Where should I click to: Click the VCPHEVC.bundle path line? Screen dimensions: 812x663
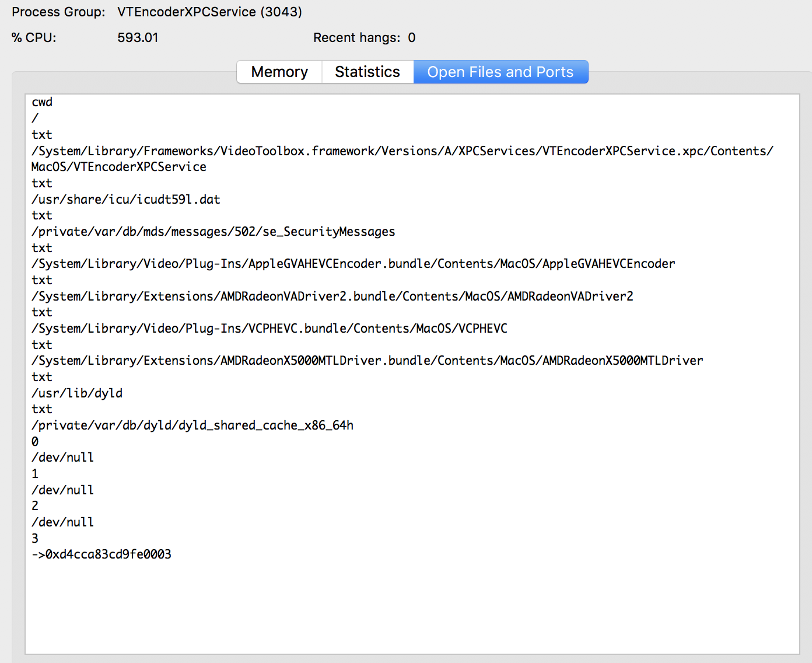(x=269, y=329)
